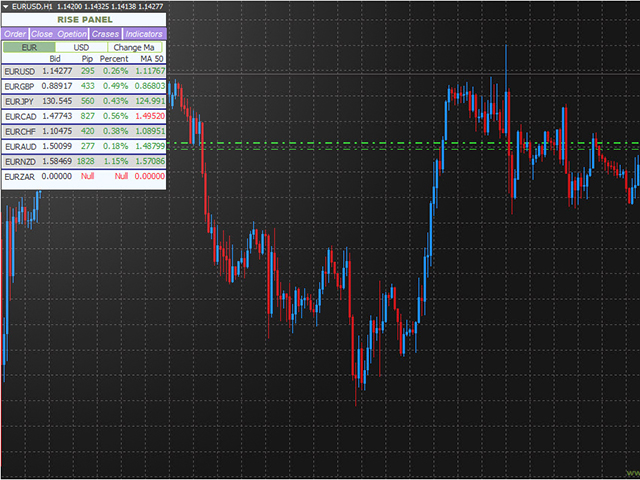Select the EURGBP pair row
The height and width of the screenshot is (480, 640).
click(20, 86)
